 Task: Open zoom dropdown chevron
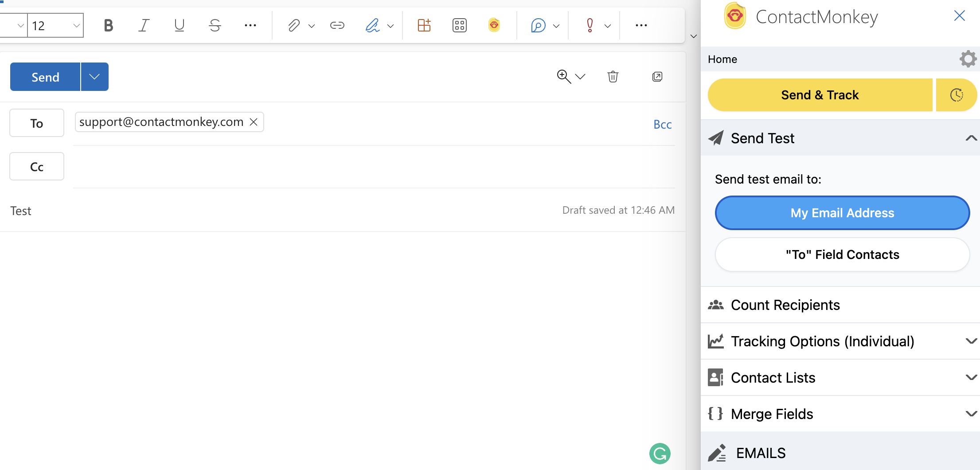coord(580,77)
